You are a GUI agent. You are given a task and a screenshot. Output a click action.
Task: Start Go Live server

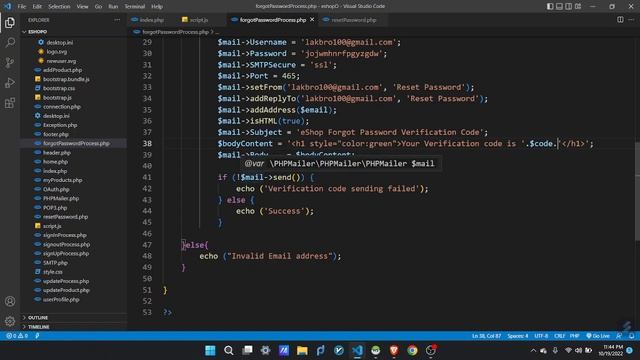[x=598, y=336]
